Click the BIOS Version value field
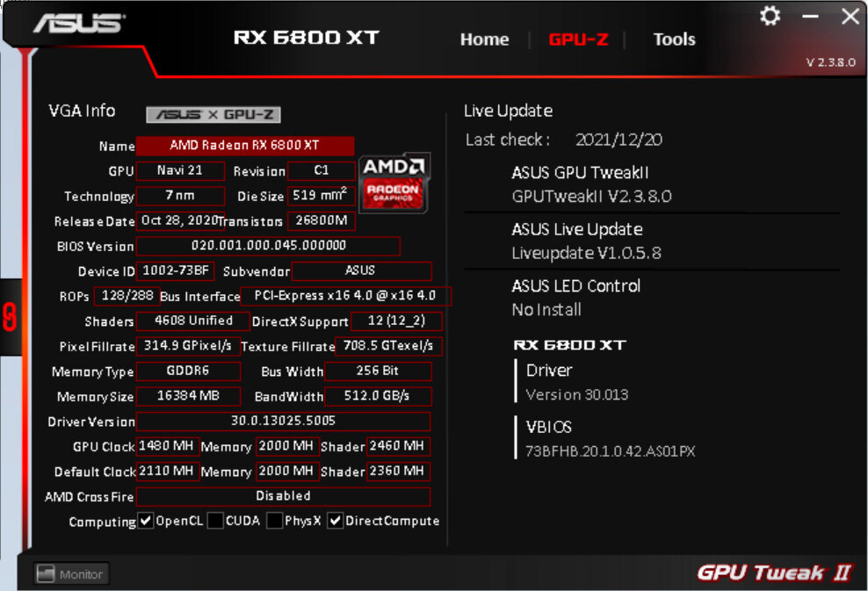 (x=268, y=246)
